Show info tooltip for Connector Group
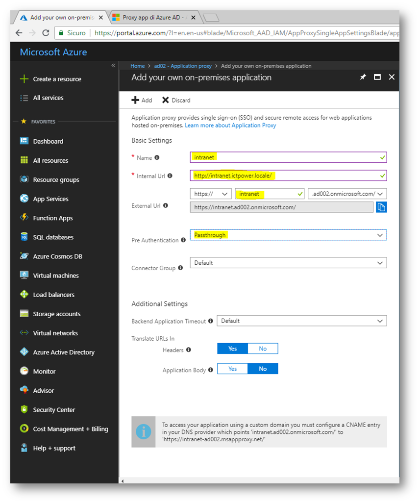The image size is (420, 504). (181, 268)
